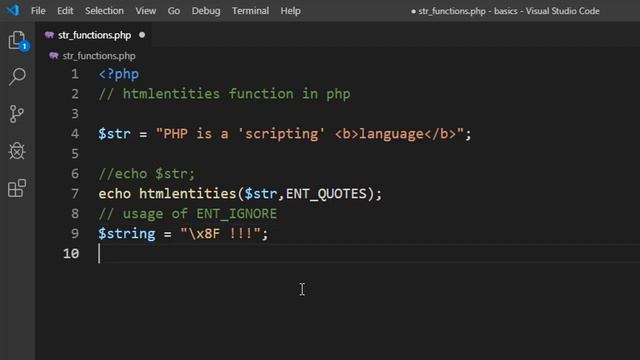Image resolution: width=640 pixels, height=360 pixels.
Task: Open the Debug view bug icon
Action: [17, 151]
